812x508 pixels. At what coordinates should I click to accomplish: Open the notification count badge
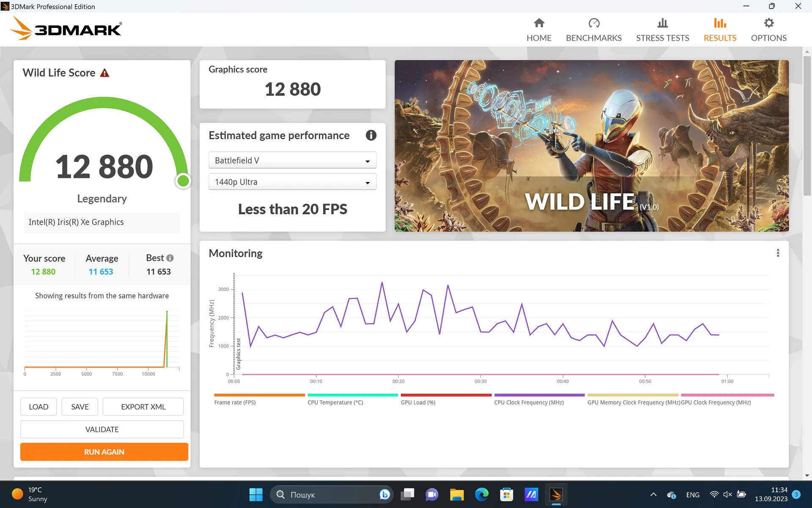796,494
